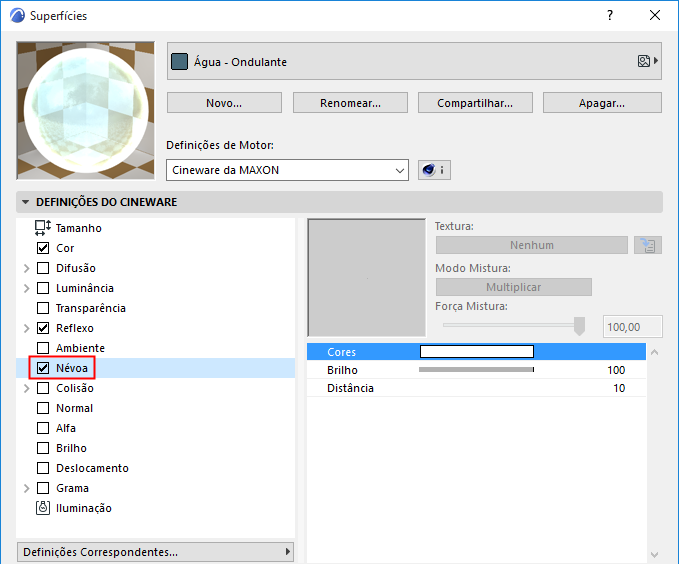Viewport: 679px width, 564px height.
Task: Expand the Difusão tree arrow
Action: [26, 268]
